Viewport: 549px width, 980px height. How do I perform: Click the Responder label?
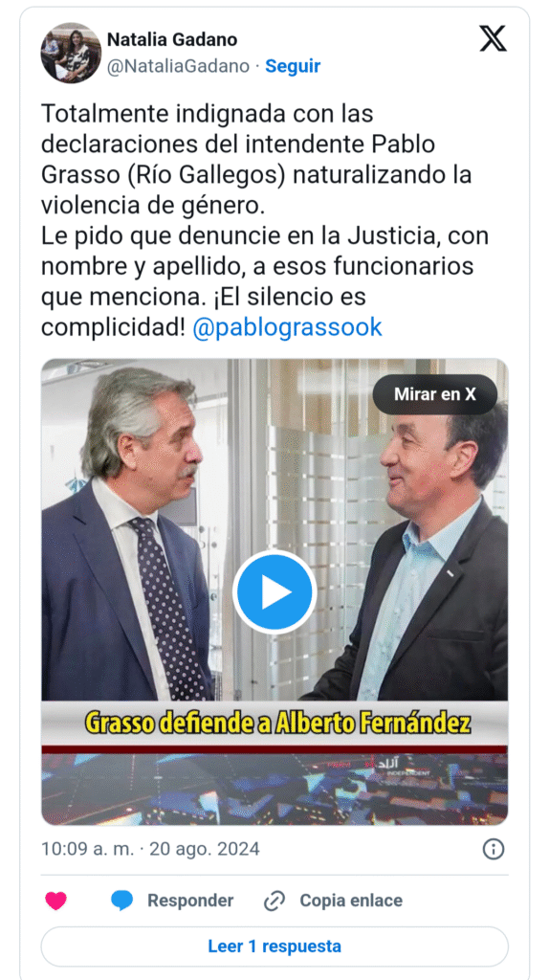pos(190,901)
